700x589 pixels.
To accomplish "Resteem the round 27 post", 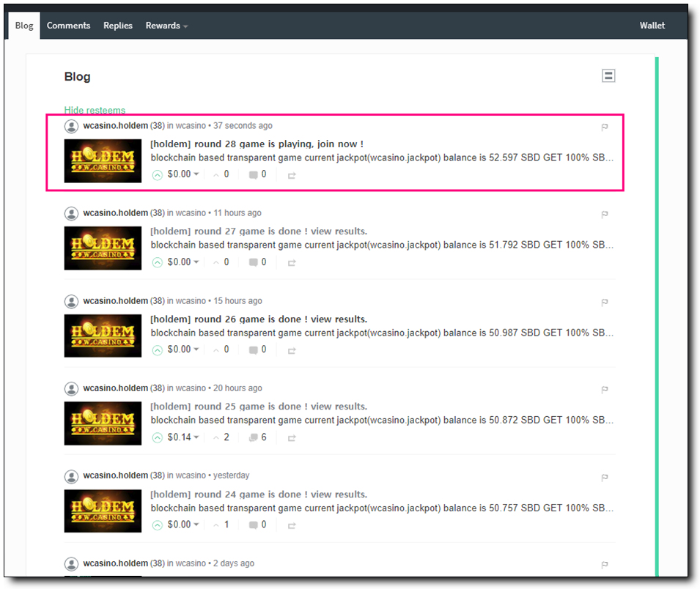I will [x=292, y=263].
